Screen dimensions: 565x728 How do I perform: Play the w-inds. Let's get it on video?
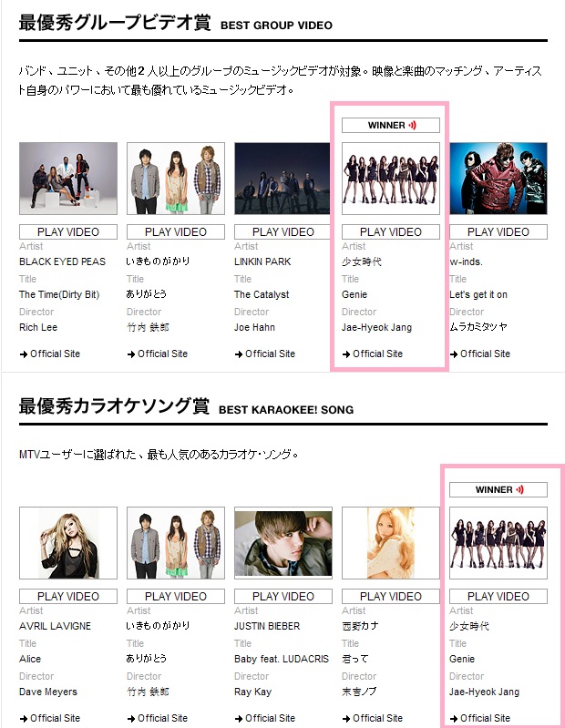tap(498, 231)
